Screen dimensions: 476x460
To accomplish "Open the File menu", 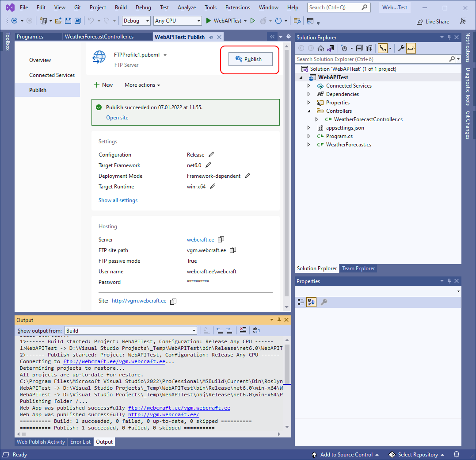I will [x=24, y=7].
